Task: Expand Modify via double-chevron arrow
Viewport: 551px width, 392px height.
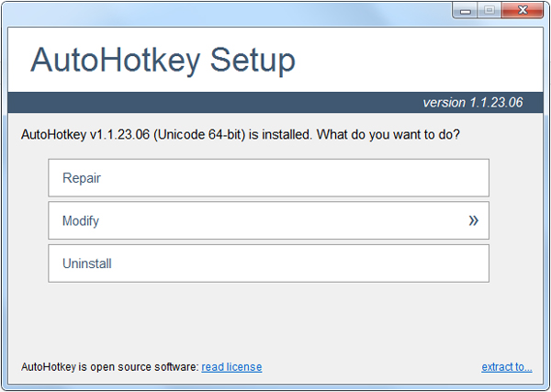Action: [x=473, y=220]
